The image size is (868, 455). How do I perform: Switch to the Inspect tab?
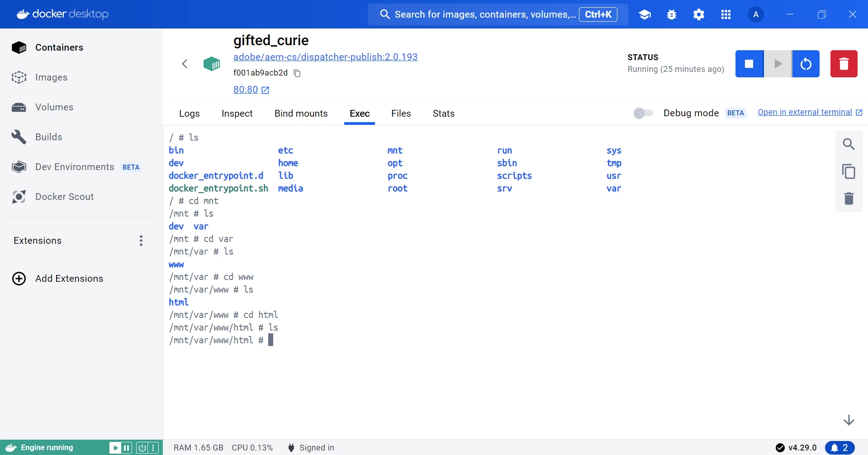pyautogui.click(x=237, y=114)
